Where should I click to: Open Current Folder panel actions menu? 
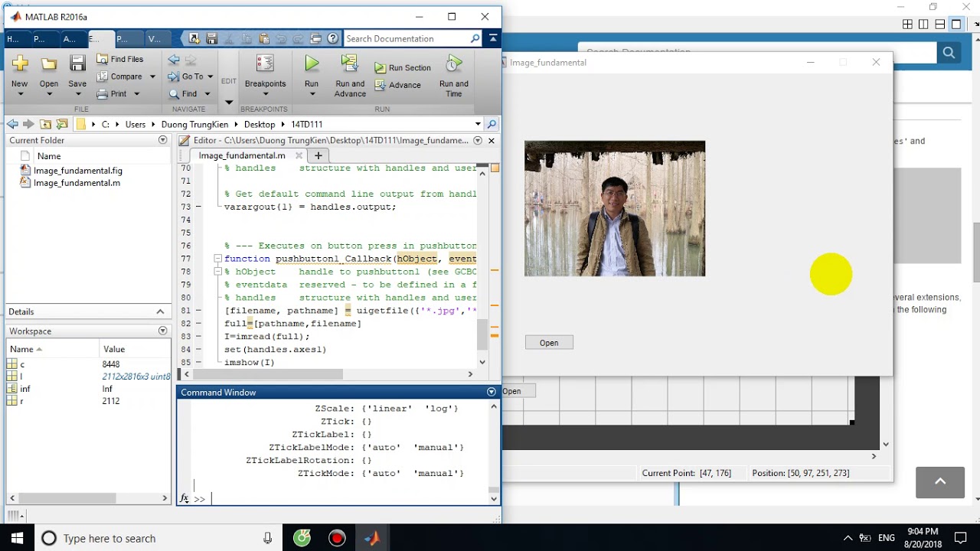pos(162,140)
